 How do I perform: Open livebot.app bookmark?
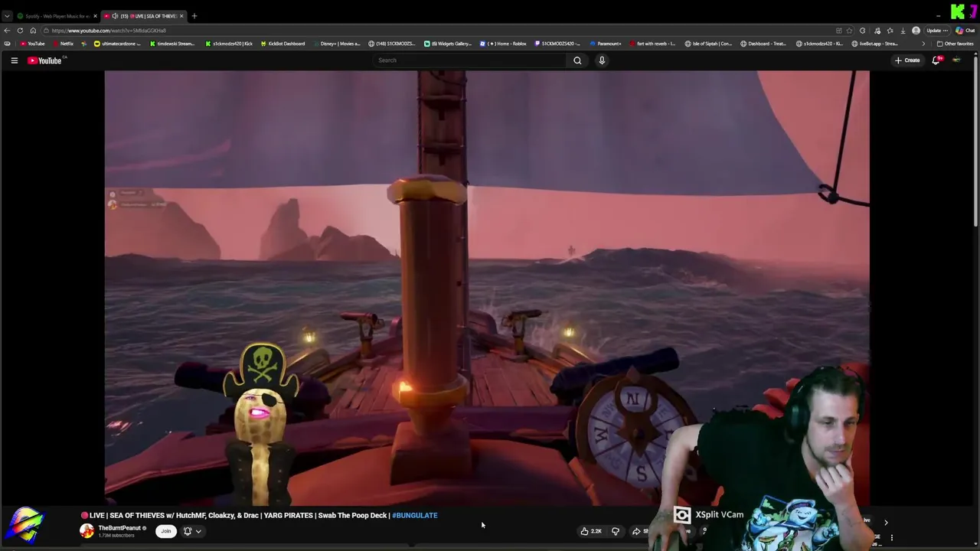(874, 44)
